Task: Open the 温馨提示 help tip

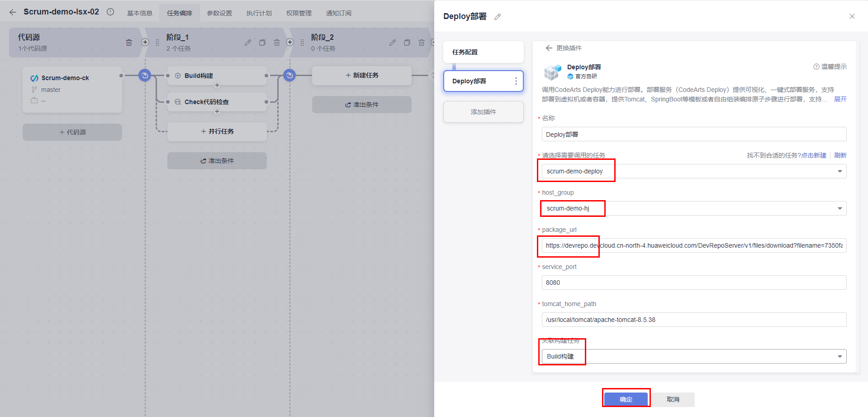Action: [830, 67]
